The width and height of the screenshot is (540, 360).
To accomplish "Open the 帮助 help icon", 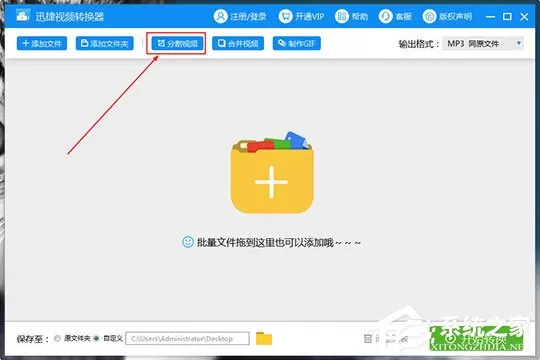I will click(x=341, y=16).
